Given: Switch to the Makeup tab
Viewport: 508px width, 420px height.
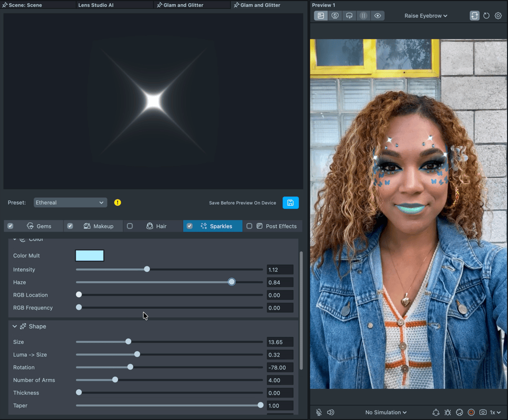Looking at the screenshot, I should (x=103, y=226).
